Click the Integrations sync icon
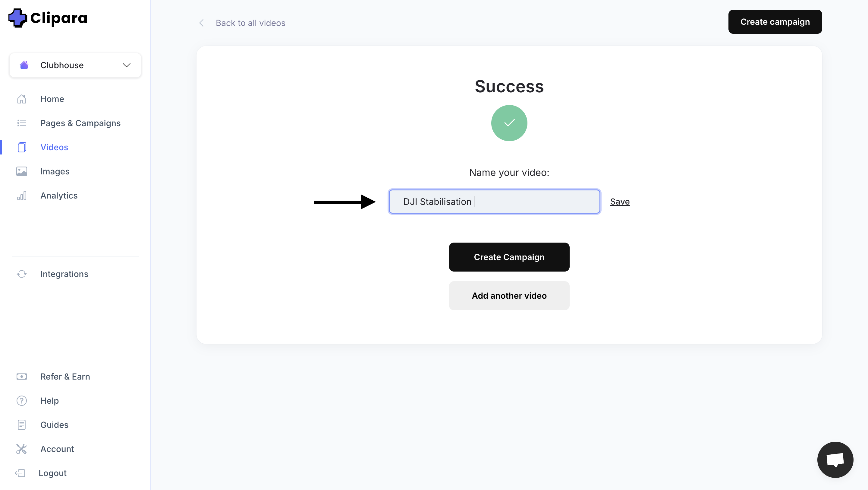The height and width of the screenshot is (490, 868). [22, 274]
